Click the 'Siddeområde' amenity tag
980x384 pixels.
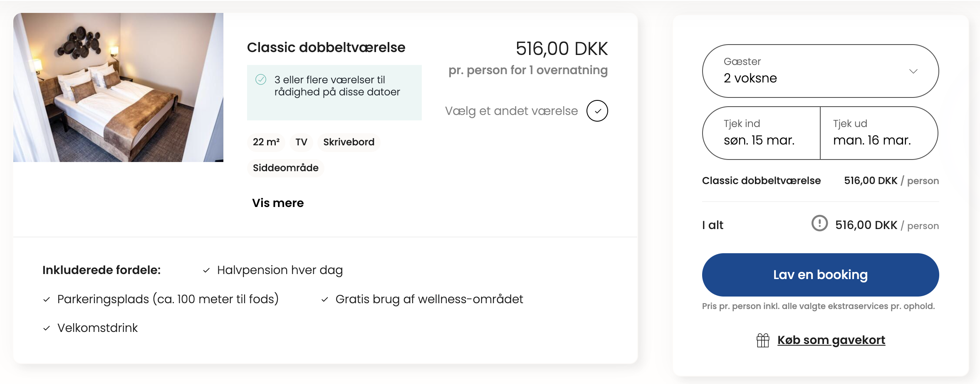click(x=286, y=168)
